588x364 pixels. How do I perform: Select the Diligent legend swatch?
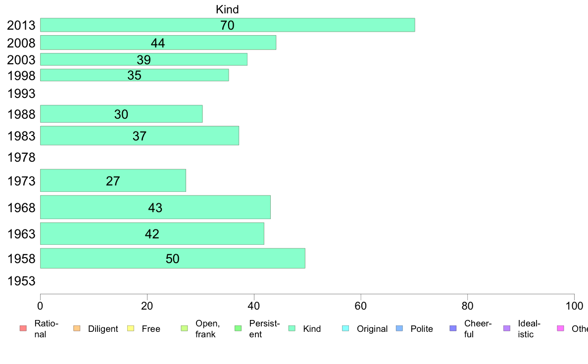[x=77, y=328]
